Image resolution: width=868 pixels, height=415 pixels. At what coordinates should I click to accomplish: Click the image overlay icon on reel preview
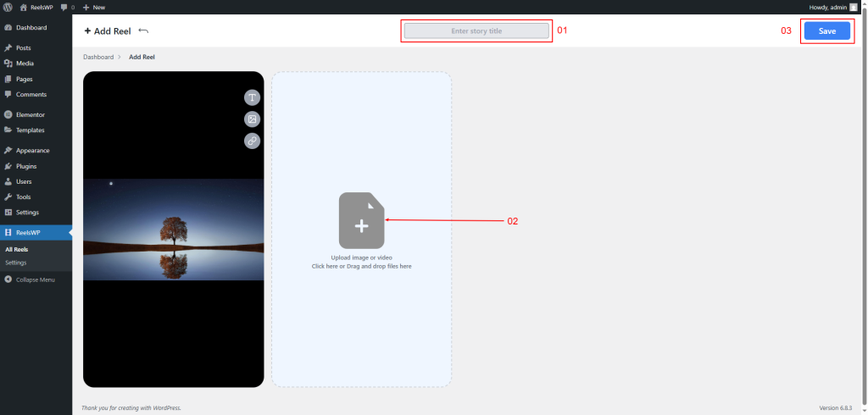click(252, 119)
